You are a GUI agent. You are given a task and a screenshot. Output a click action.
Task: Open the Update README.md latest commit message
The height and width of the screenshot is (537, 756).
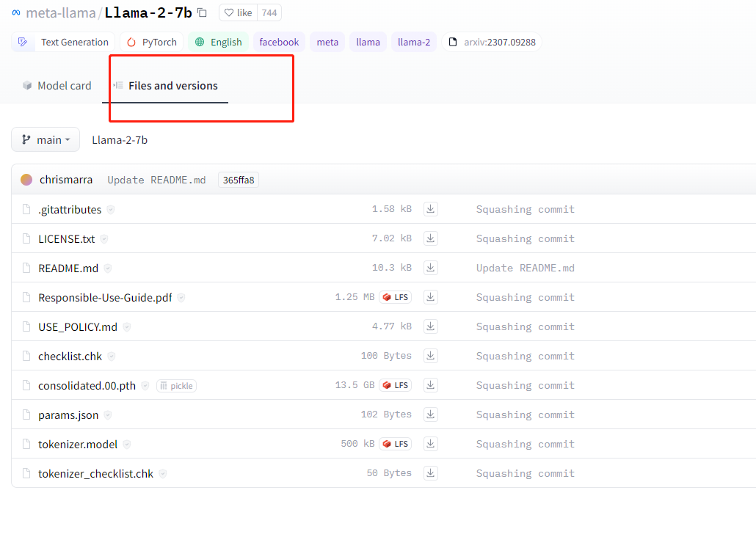pos(156,180)
